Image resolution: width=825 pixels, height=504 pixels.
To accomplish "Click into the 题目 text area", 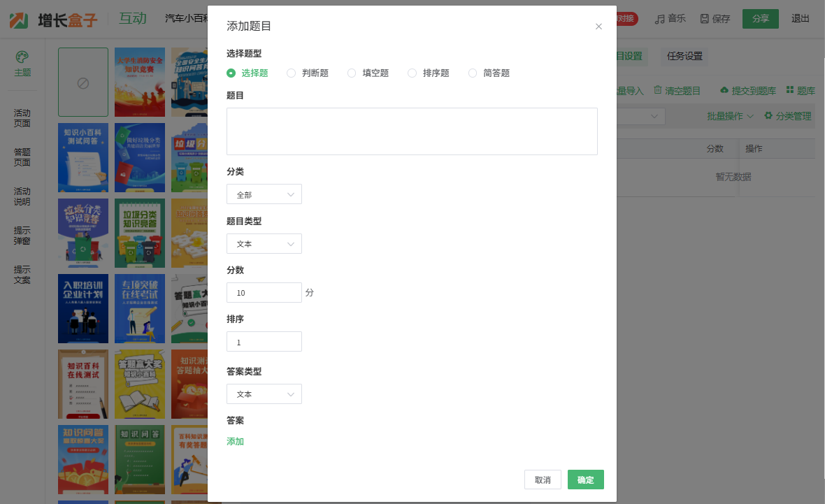I will click(x=412, y=131).
